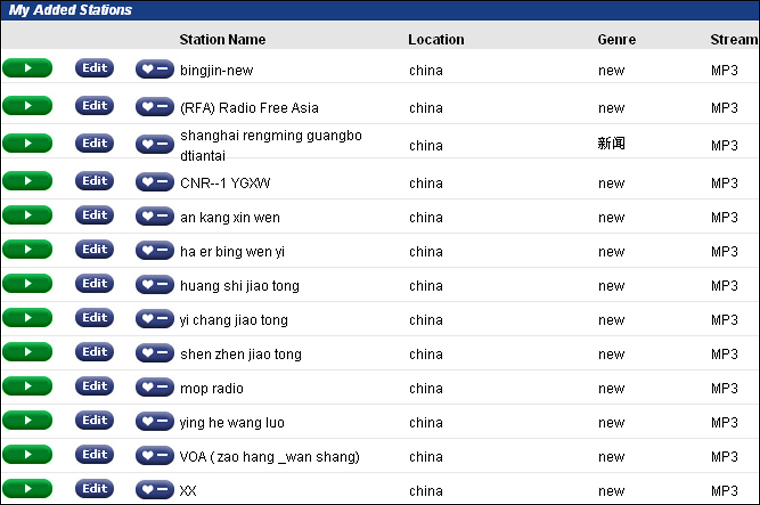Viewport: 760px width, 505px height.
Task: Remove XX station from favorites
Action: click(x=154, y=490)
